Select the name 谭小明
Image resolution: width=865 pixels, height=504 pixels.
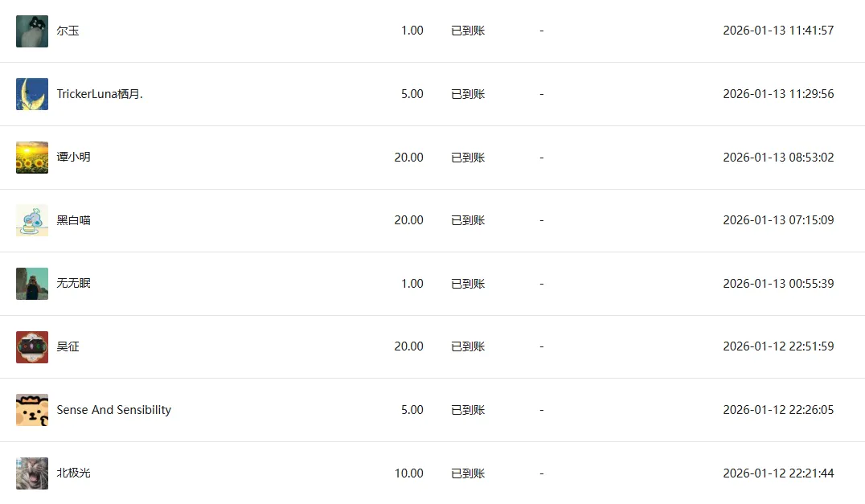(x=73, y=158)
